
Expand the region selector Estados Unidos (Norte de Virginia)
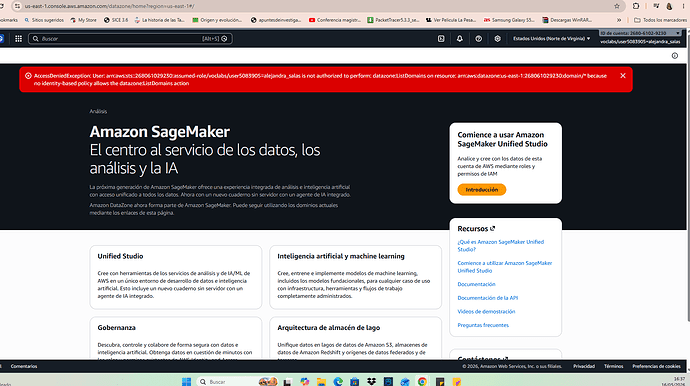pyautogui.click(x=551, y=39)
